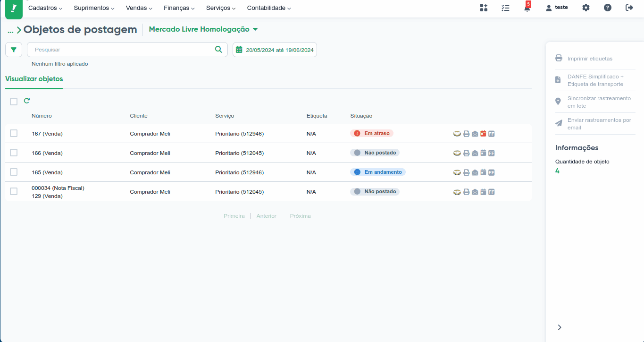The image size is (644, 342).
Task: Open the task checklist icon in header
Action: (505, 8)
